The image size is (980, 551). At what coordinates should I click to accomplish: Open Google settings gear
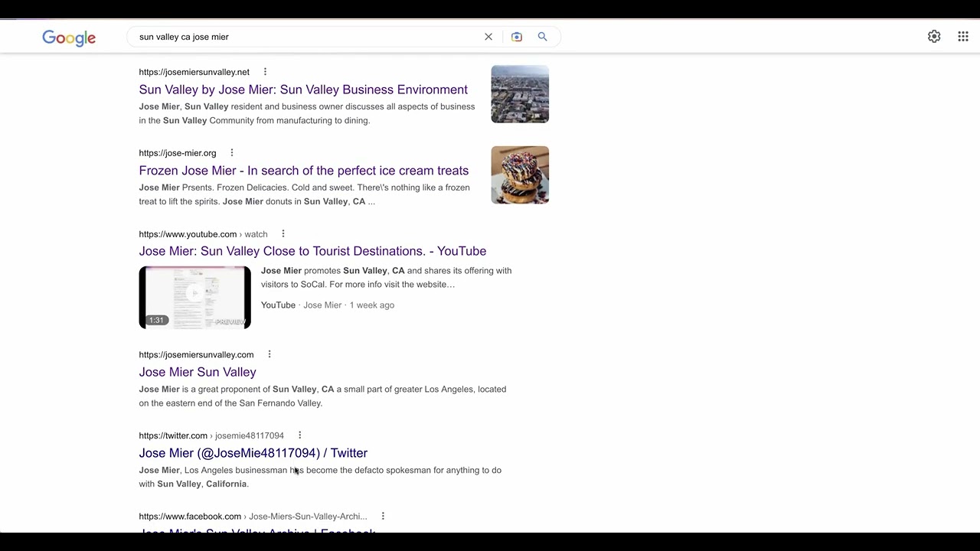(934, 37)
